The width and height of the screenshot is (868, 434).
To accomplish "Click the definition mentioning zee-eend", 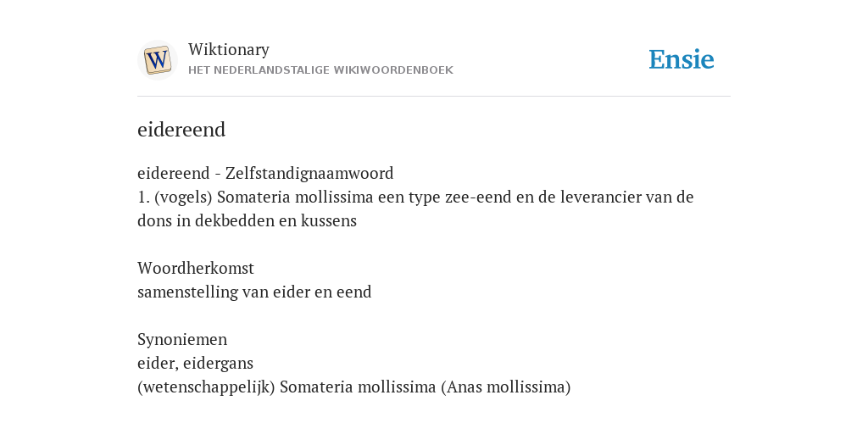I will coord(415,209).
